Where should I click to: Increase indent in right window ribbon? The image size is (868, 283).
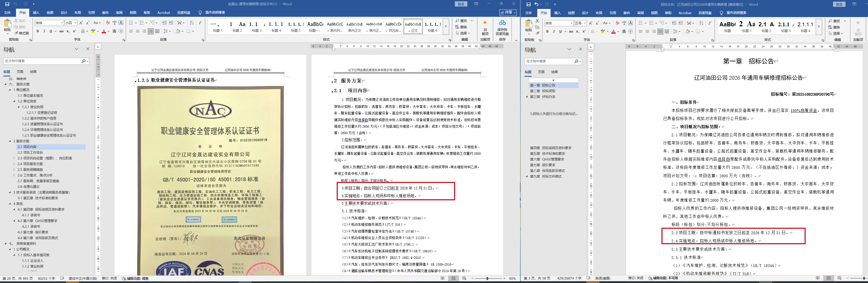pos(681,23)
